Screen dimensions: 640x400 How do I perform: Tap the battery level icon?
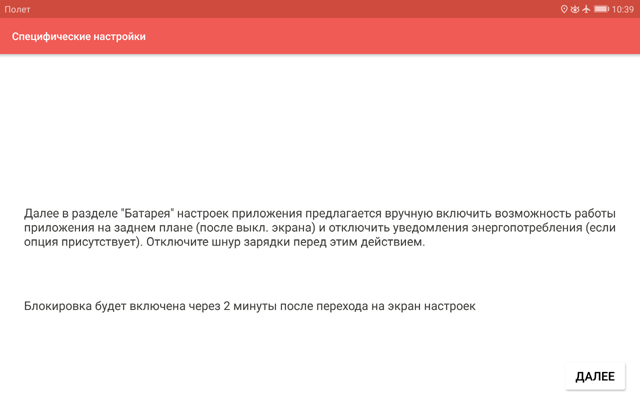coord(601,9)
